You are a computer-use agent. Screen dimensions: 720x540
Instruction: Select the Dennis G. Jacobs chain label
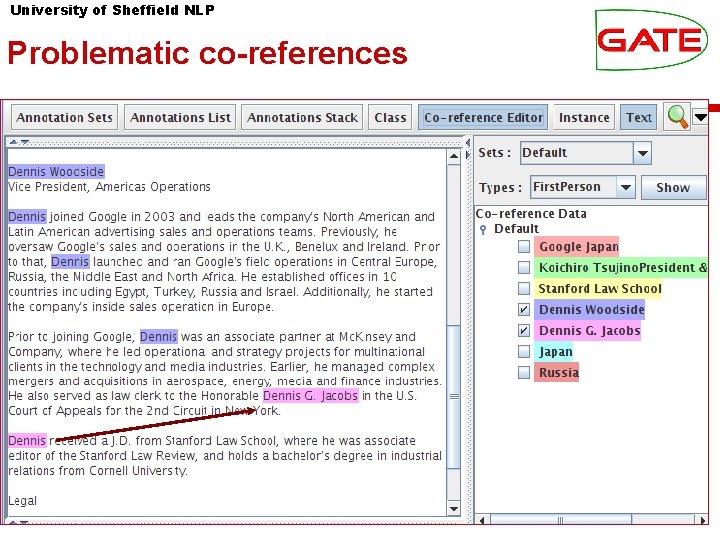[x=588, y=331]
